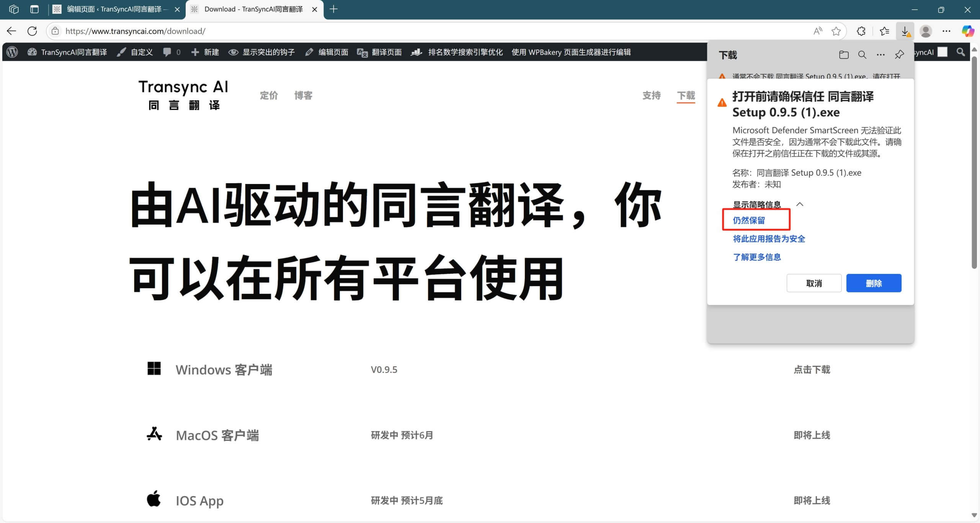Click the IOS App label

click(199, 500)
